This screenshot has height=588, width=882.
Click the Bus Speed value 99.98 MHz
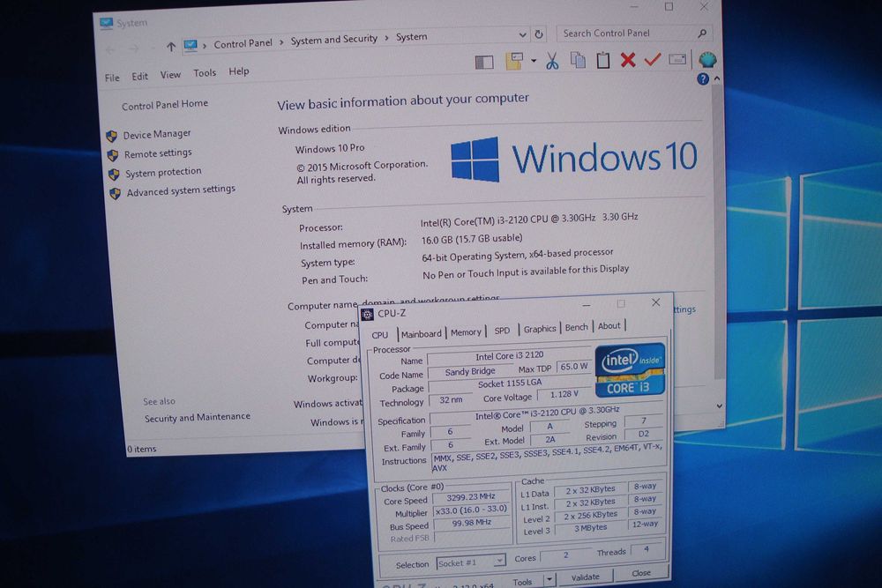(x=471, y=523)
